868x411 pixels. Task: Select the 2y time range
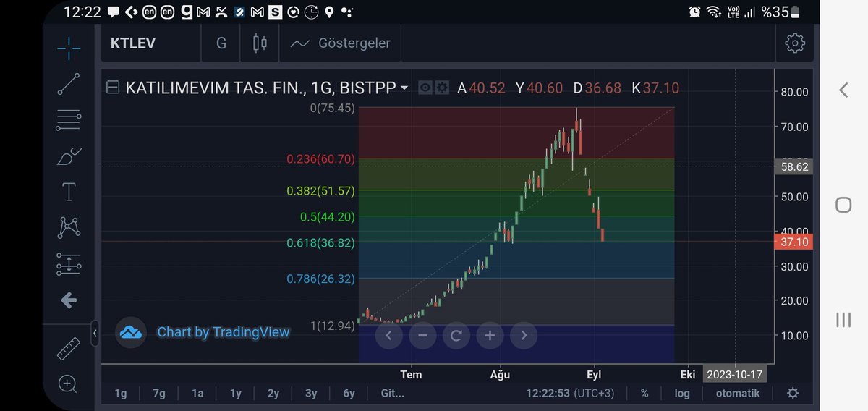(273, 394)
